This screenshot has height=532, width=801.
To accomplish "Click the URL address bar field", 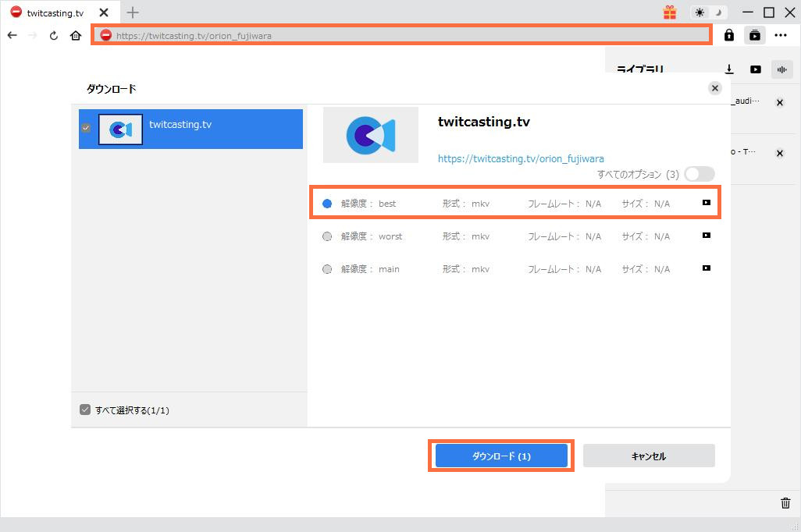I will pos(401,35).
